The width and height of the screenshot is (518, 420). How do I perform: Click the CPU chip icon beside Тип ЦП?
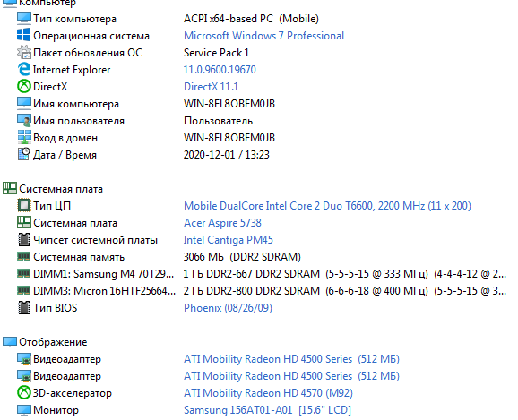tap(24, 206)
